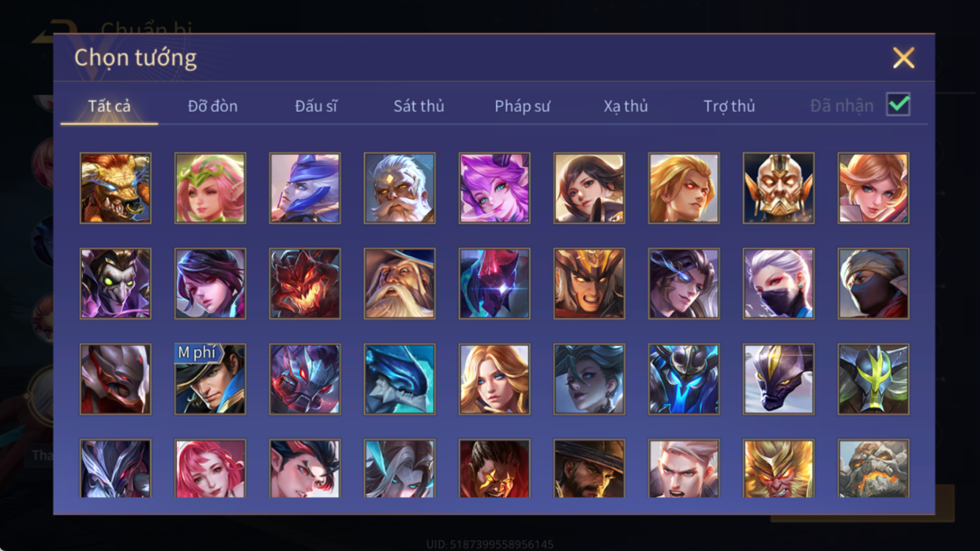The width and height of the screenshot is (980, 551).
Task: Select the golden monkey king hero
Action: coord(779,469)
